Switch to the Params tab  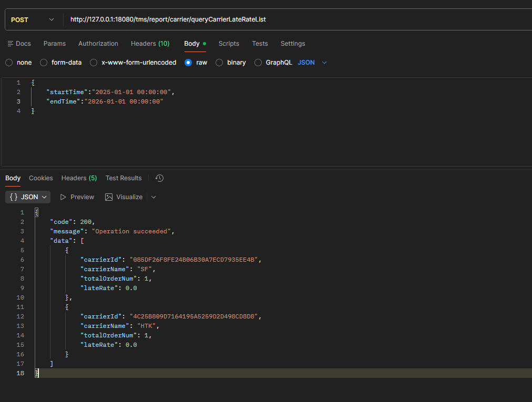[x=55, y=44]
